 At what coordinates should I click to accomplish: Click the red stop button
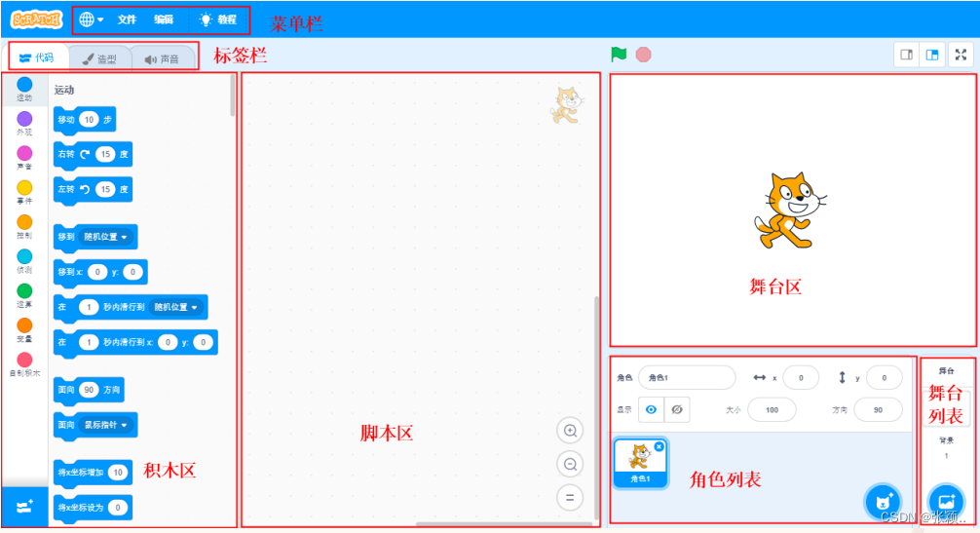pos(643,55)
